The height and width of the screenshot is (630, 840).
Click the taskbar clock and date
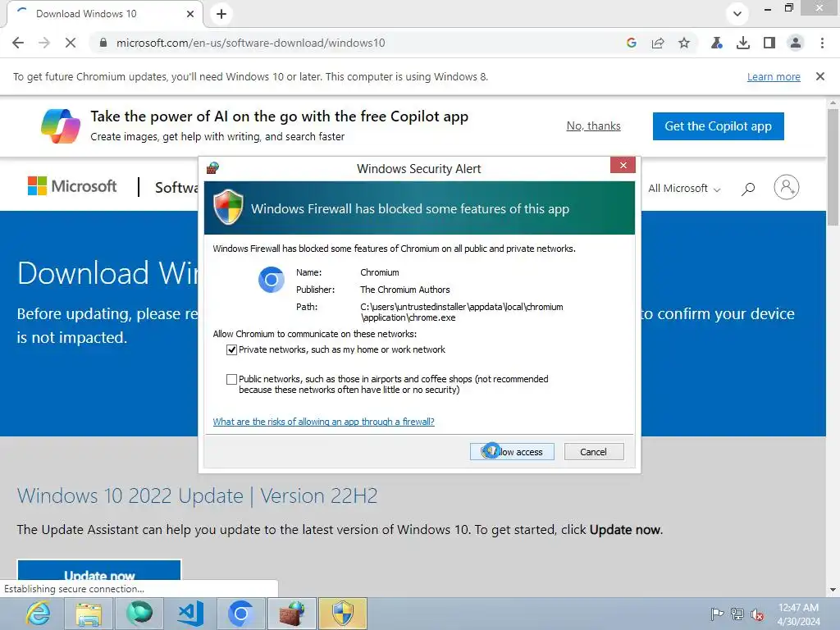click(798, 614)
